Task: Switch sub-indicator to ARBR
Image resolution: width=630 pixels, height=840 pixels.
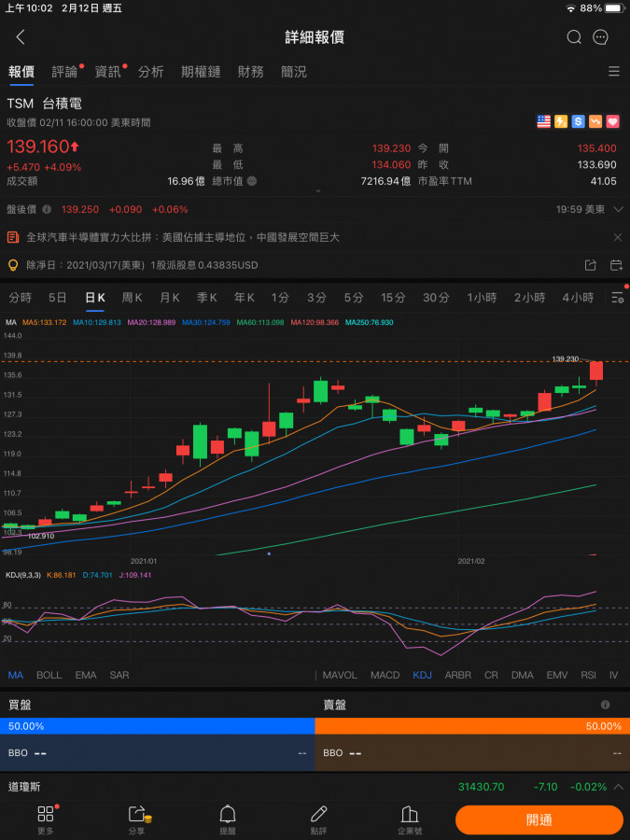Action: coord(458,675)
